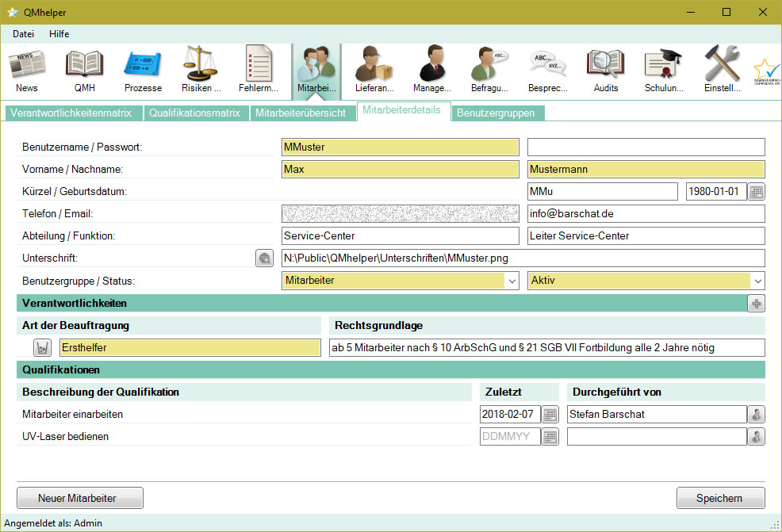The height and width of the screenshot is (532, 782).
Task: Open the News toolbar section
Action: [x=26, y=70]
